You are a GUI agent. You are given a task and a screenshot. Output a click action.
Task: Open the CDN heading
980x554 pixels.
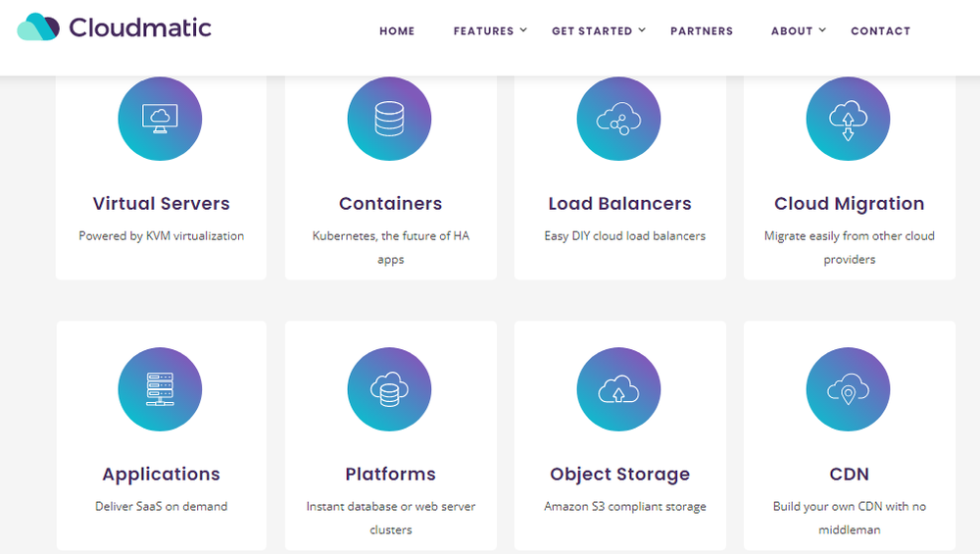click(850, 474)
